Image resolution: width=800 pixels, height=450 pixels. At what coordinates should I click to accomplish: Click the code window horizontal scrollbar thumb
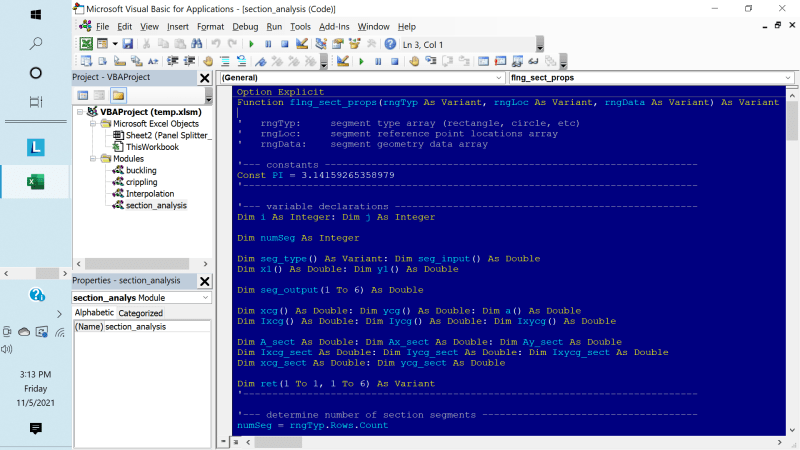[278, 442]
